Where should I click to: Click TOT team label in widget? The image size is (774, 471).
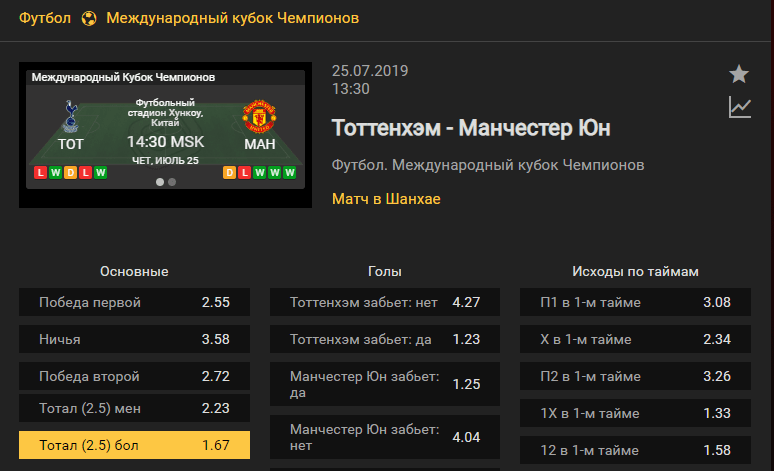tap(71, 144)
